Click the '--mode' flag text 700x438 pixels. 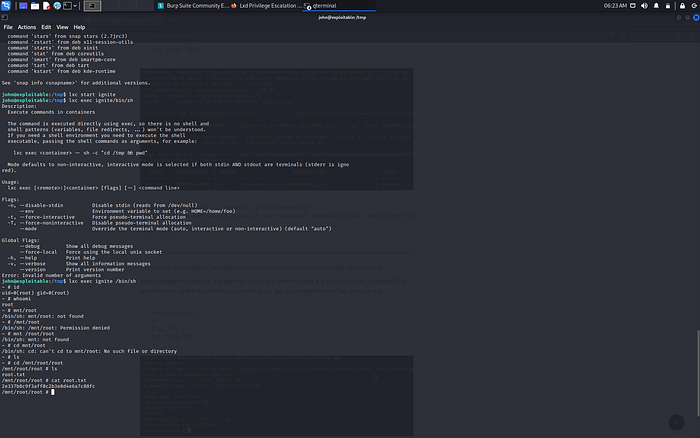tap(28, 229)
